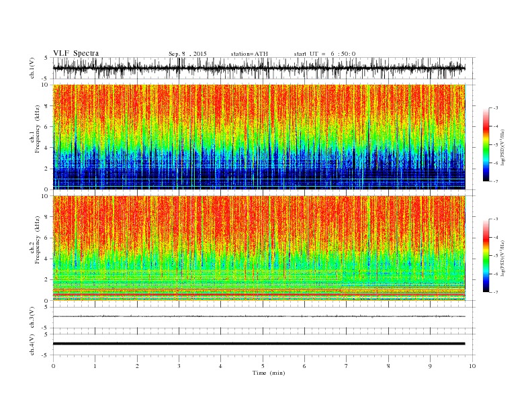The image size is (532, 411).
Task: Click the ch.2 'log(PSD)(V²/Hz)' colorbar label
Action: point(502,258)
